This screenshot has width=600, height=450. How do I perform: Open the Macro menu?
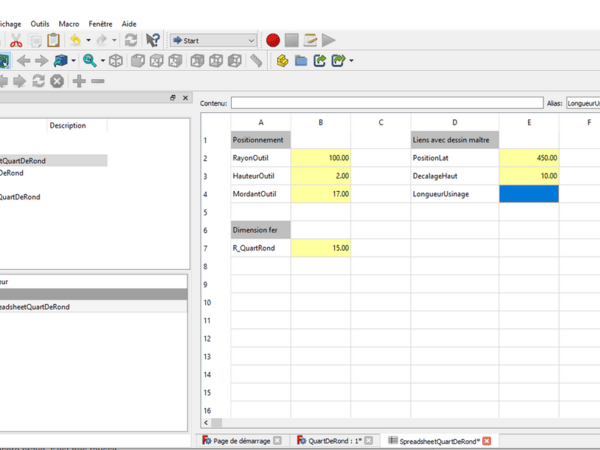[69, 22]
